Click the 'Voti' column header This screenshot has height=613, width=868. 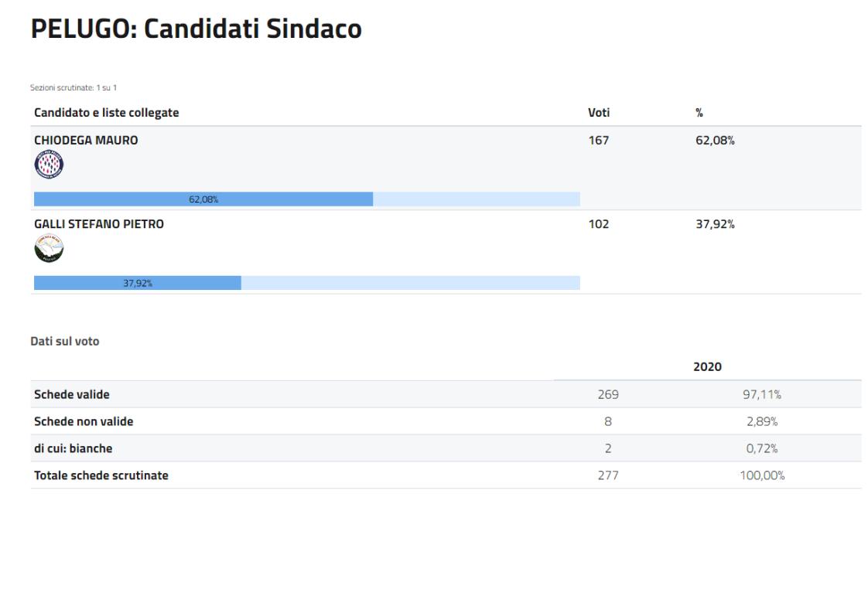pos(599,113)
